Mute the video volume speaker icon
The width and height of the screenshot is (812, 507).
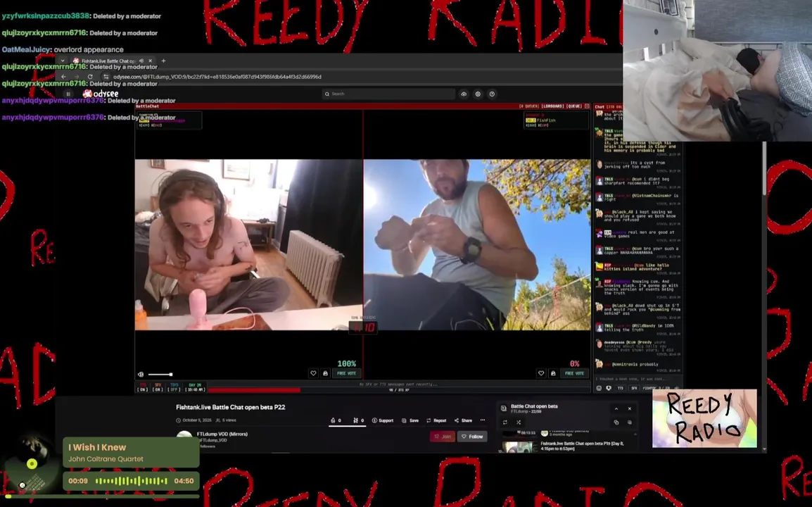(x=140, y=375)
